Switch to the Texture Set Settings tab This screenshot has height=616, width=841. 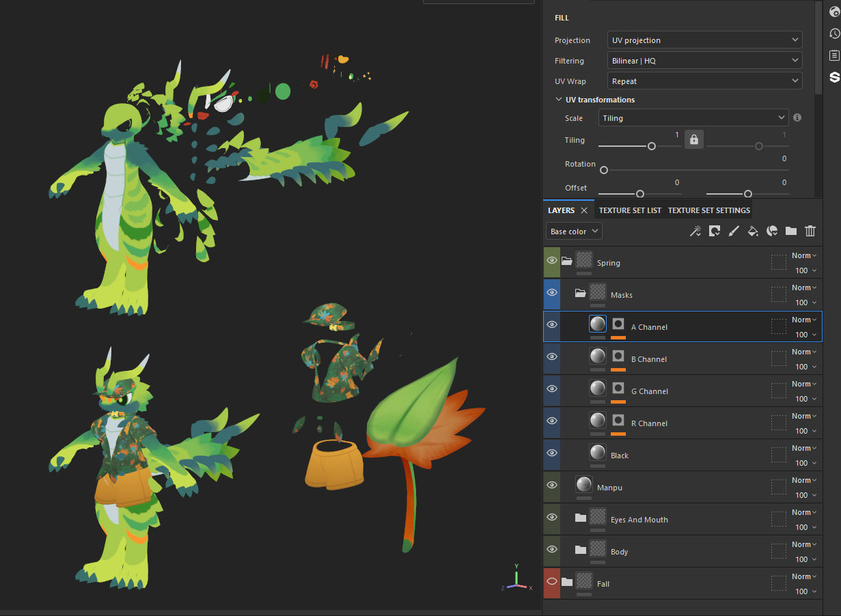tap(708, 210)
